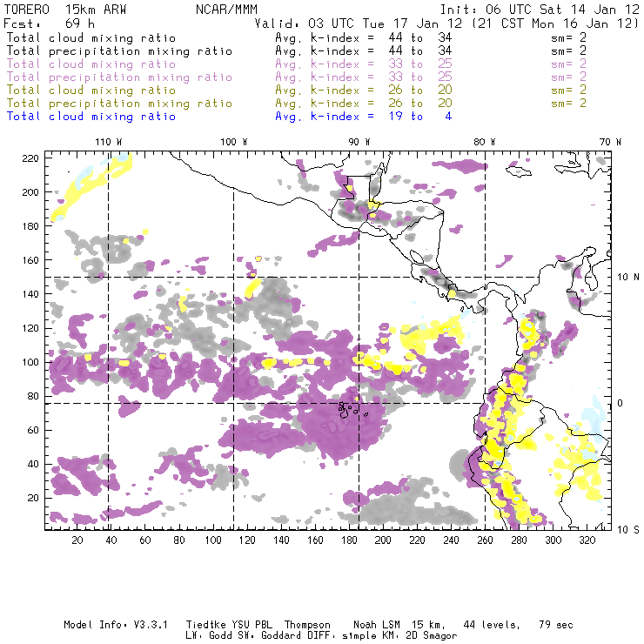Select the 'Tiedtke' scheme label
This screenshot has height=644, width=644.
click(206, 625)
